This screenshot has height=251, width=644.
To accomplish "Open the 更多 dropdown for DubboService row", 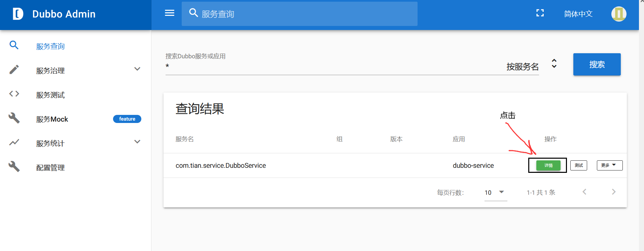I will [x=610, y=165].
